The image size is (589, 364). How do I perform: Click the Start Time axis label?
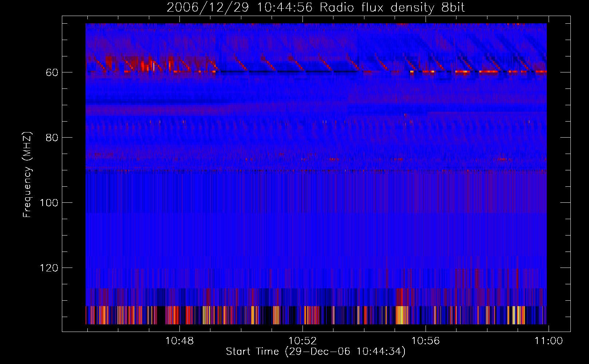point(316,352)
